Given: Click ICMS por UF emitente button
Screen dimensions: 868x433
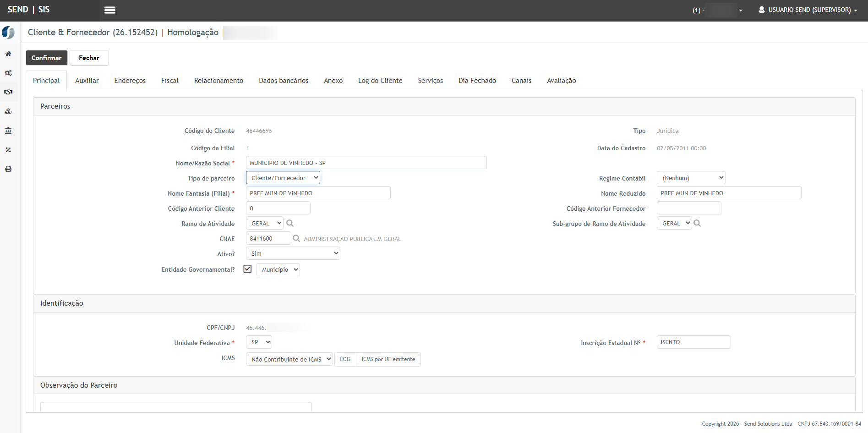Looking at the screenshot, I should 388,359.
